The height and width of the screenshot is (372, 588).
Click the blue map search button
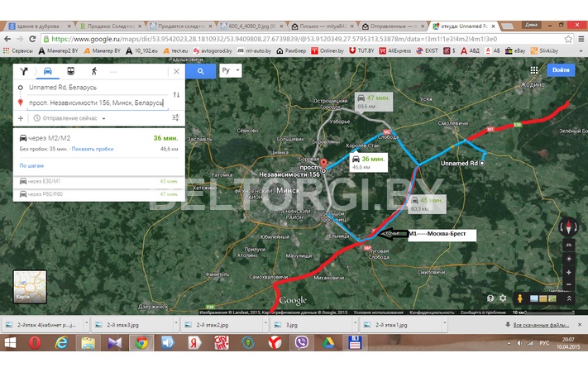pyautogui.click(x=201, y=71)
